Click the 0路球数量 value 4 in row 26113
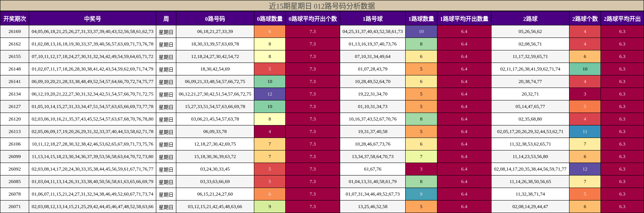644x213 pixels. 270,132
